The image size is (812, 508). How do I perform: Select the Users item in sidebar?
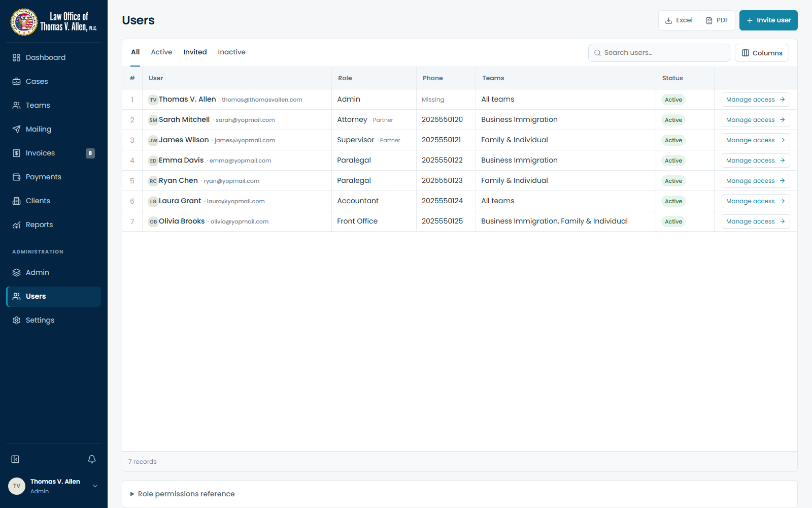[x=53, y=296]
